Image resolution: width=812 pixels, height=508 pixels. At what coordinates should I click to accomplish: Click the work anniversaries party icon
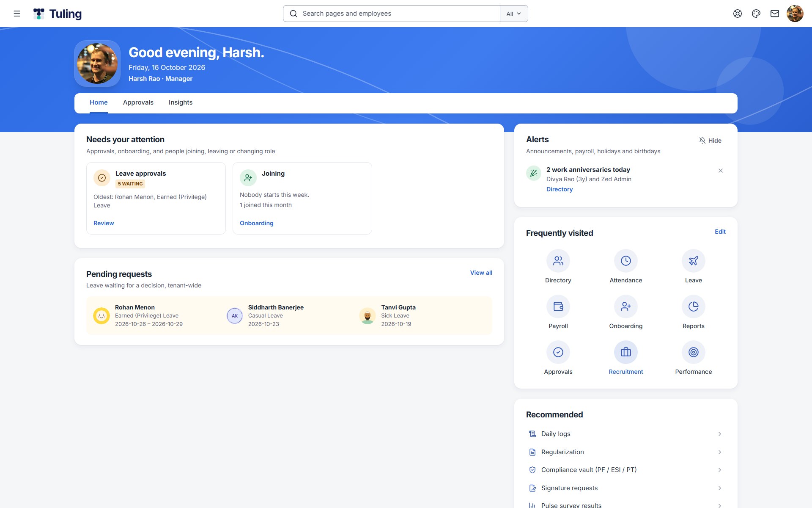point(534,173)
